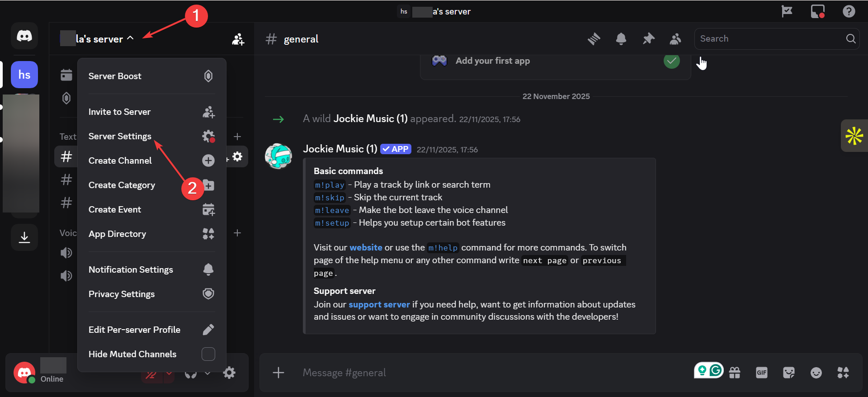Show the member list icon
Viewport: 868px width, 397px height.
pyautogui.click(x=675, y=39)
